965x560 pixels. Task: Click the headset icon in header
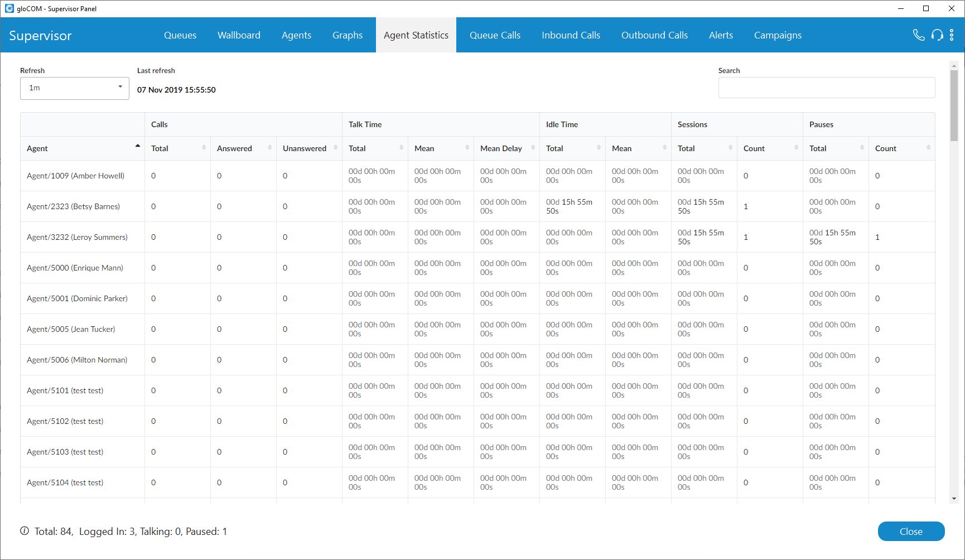937,35
